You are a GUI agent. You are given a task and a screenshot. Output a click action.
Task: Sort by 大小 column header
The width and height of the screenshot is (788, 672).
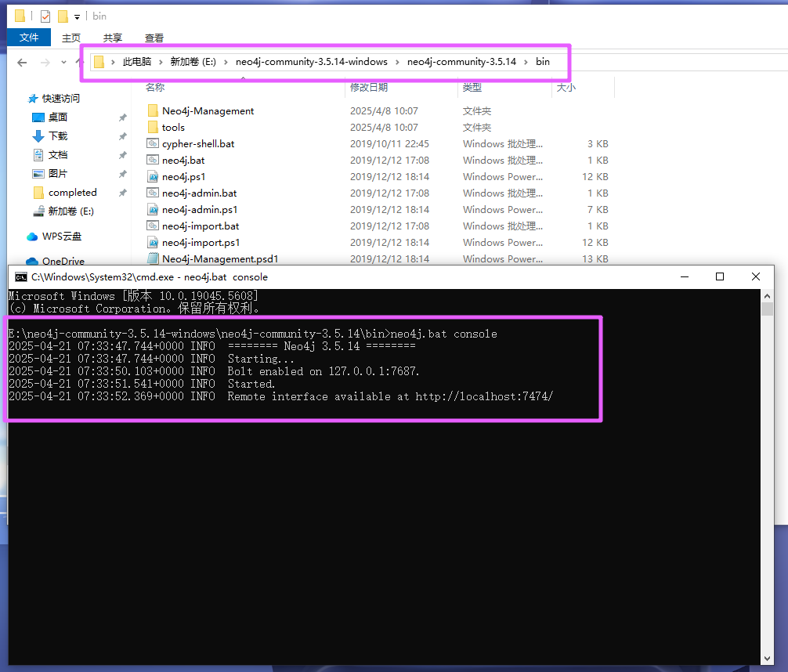click(x=566, y=88)
